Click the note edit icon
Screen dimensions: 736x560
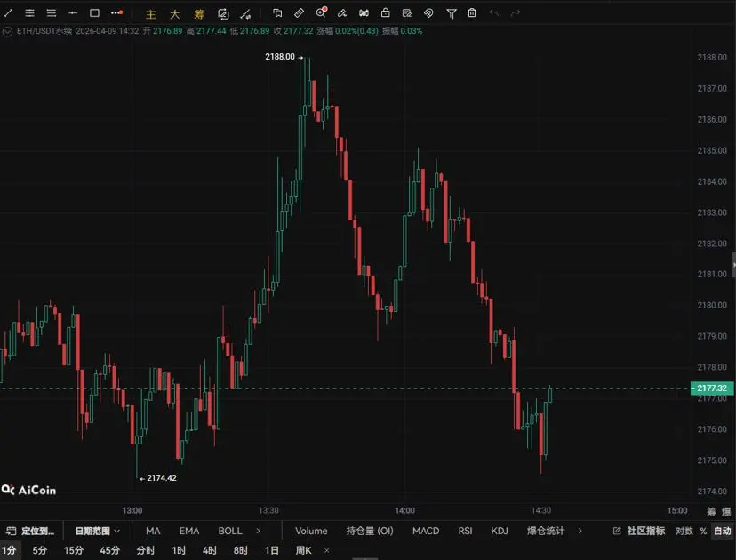[407, 13]
